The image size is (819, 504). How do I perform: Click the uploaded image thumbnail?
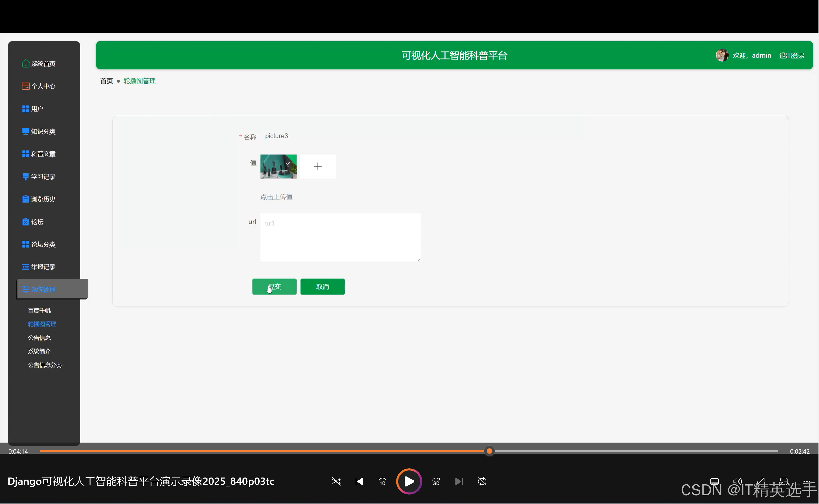[x=278, y=166]
